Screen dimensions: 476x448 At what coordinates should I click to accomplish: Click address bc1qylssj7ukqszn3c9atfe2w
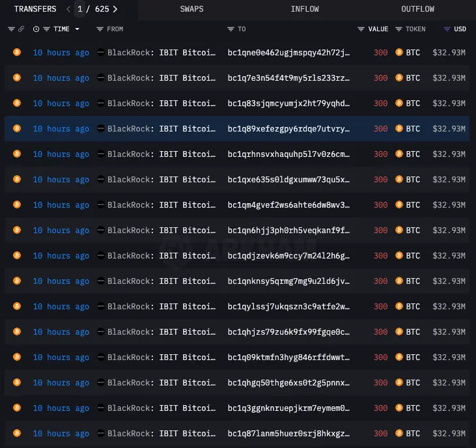click(x=288, y=307)
